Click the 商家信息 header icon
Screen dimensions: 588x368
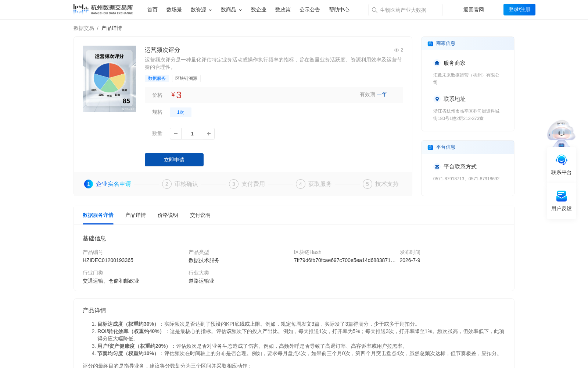tap(430, 44)
